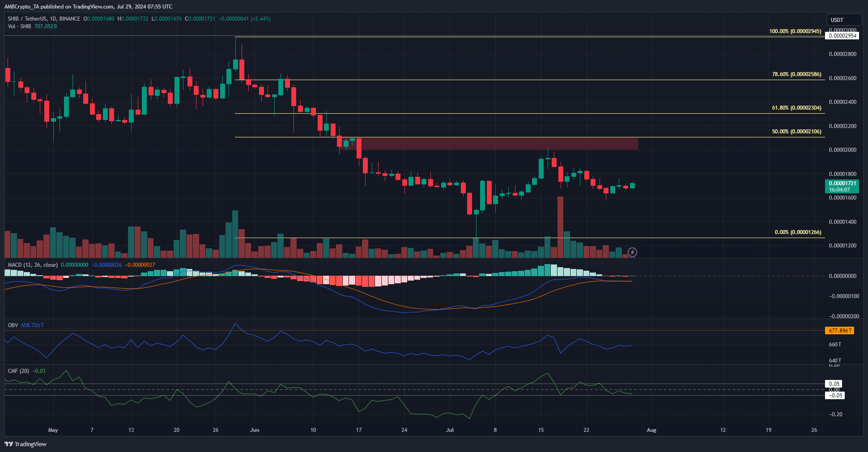Screen dimensions: 868x452
Task: Click the 100.00% (0.00002945) Fibonacci label
Action: click(795, 31)
